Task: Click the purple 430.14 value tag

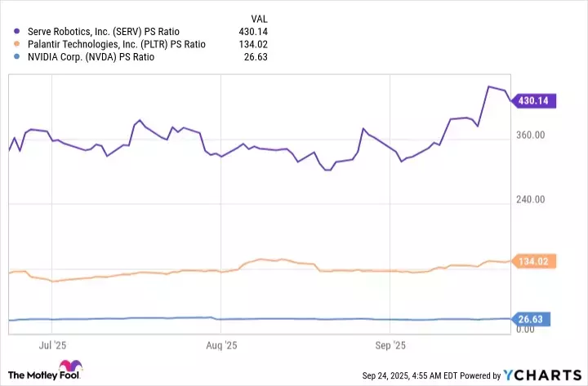Action: 534,100
